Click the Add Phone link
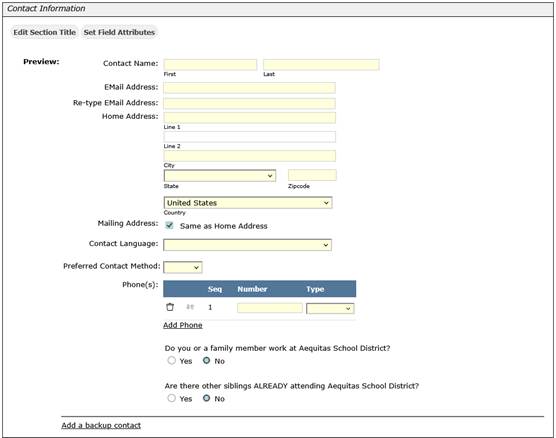The height and width of the screenshot is (438, 556). tap(183, 325)
